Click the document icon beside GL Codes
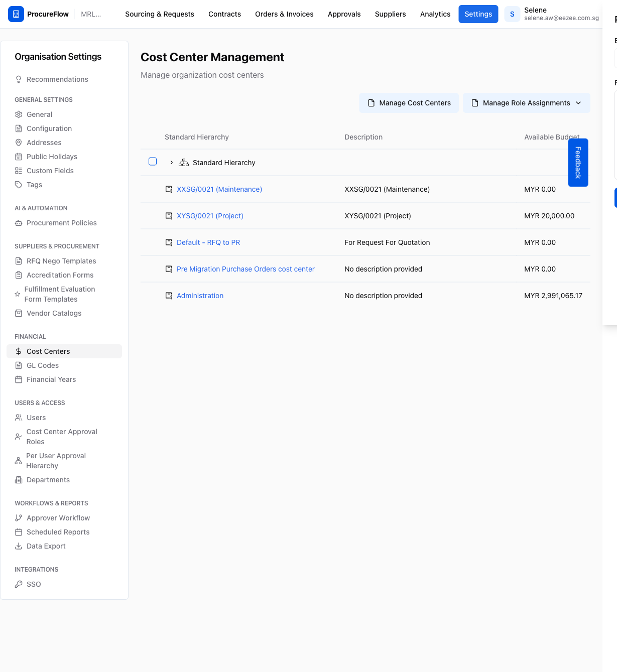The width and height of the screenshot is (617, 672). coord(19,365)
